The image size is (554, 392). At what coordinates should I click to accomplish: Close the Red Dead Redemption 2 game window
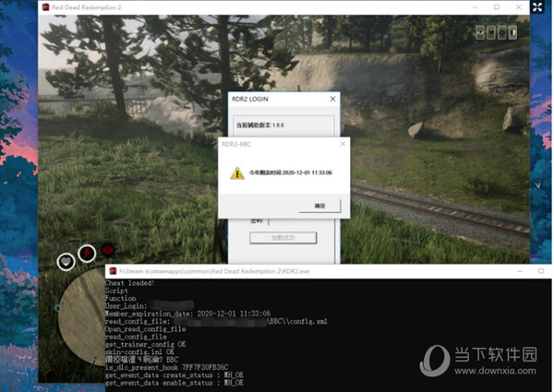[x=518, y=7]
